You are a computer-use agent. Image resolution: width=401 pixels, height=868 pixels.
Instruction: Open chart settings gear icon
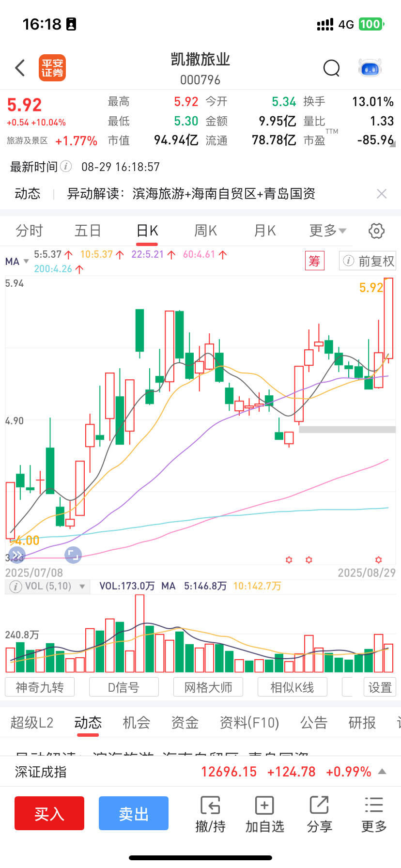[376, 231]
